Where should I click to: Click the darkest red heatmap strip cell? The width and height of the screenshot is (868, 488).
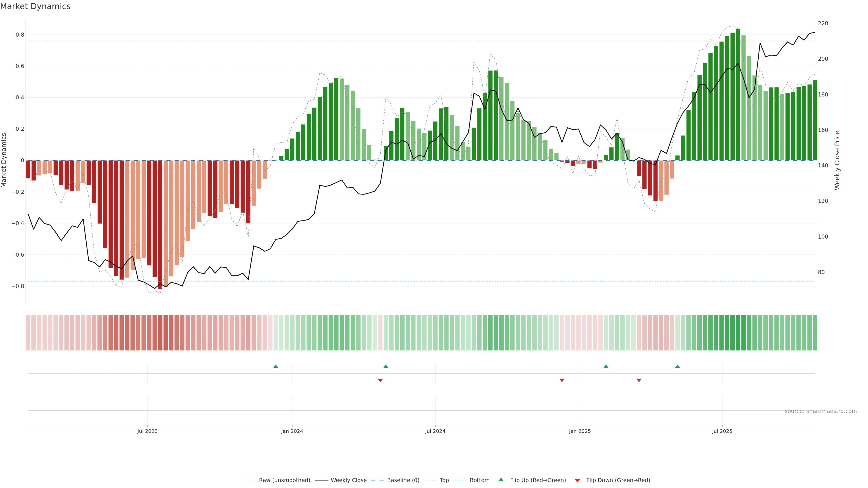click(x=160, y=332)
